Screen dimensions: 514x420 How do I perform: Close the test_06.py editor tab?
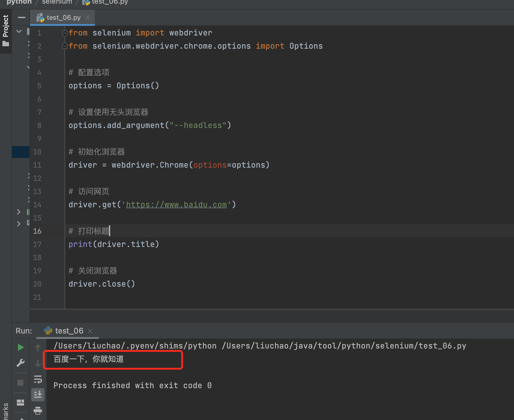[88, 18]
